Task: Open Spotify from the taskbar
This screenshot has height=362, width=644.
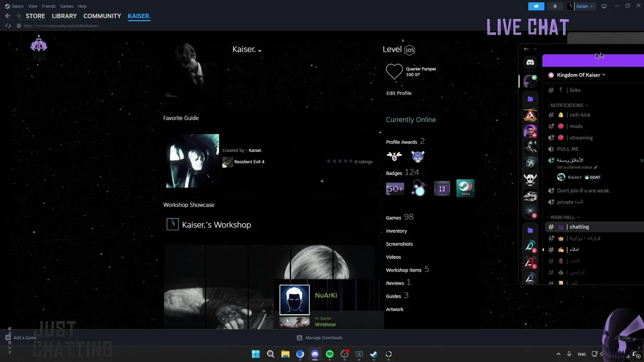Action: click(330, 354)
